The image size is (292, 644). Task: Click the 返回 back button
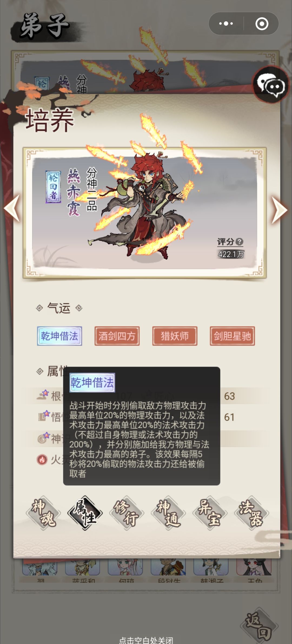(259, 626)
